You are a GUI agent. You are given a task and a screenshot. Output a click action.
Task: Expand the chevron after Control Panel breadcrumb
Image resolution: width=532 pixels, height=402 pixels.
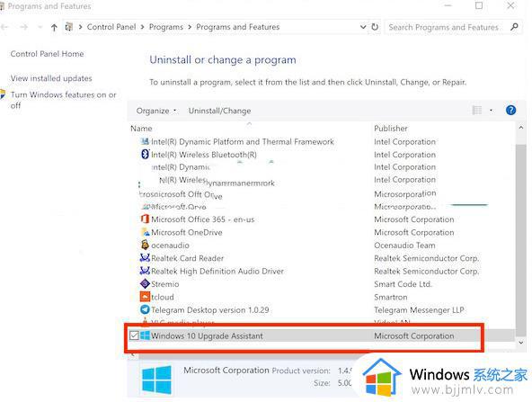tap(142, 27)
